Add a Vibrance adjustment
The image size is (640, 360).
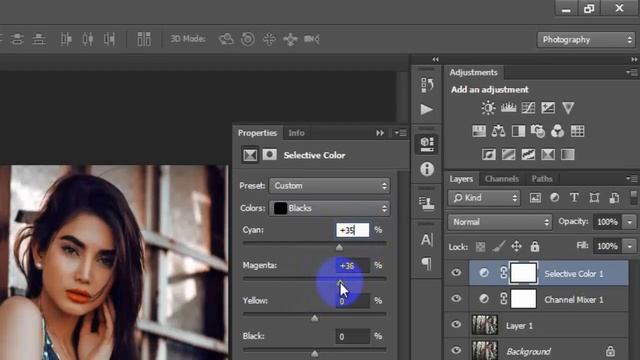click(x=568, y=108)
